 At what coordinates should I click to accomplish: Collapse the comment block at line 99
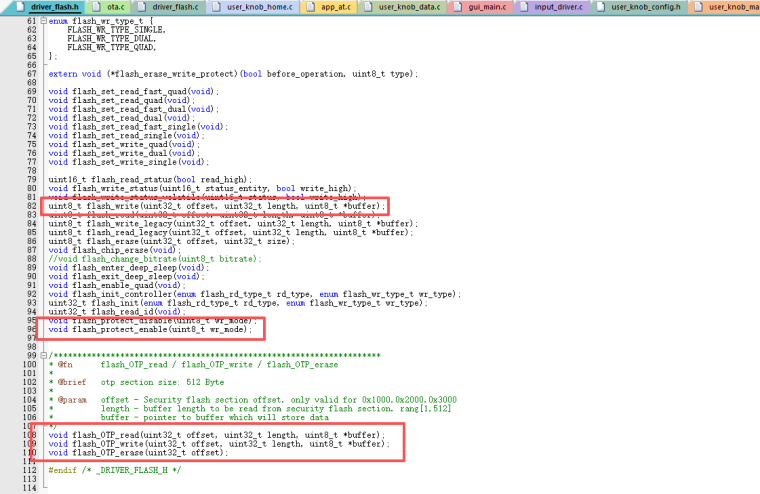click(43, 355)
